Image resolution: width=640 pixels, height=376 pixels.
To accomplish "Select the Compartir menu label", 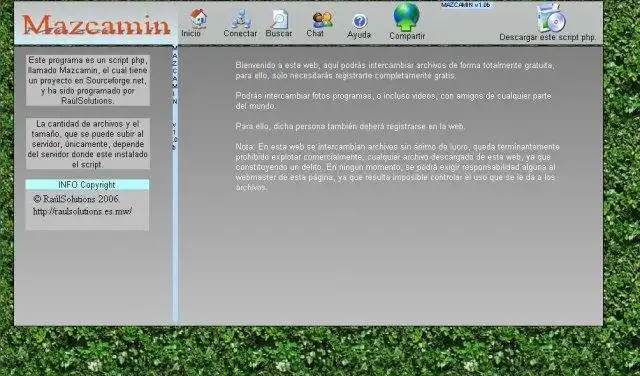I will tap(407, 36).
